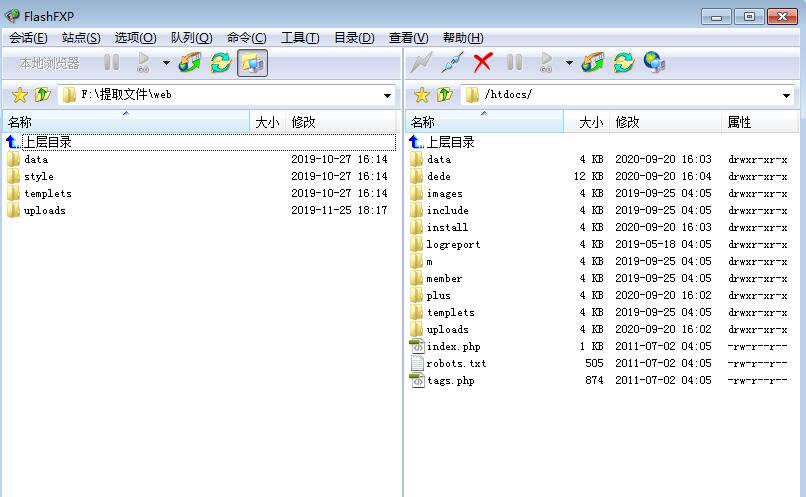Open the 工具(T) menu
This screenshot has width=806, height=497.
(299, 38)
